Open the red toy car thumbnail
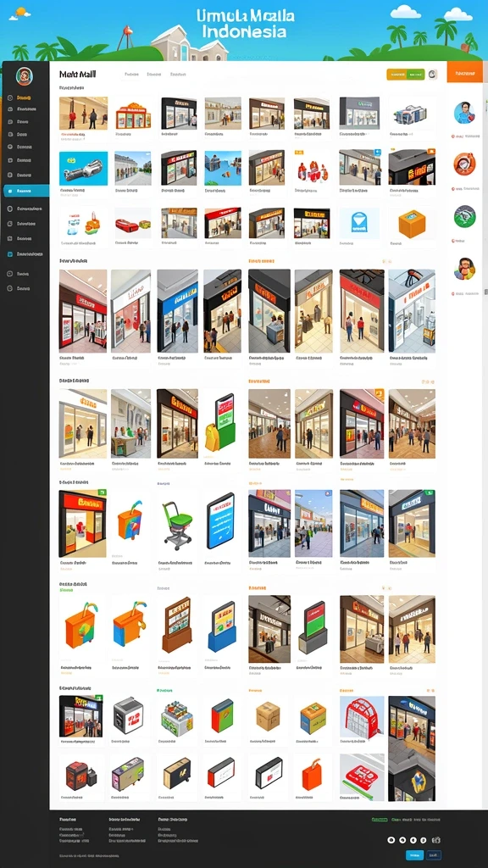 pyautogui.click(x=133, y=224)
